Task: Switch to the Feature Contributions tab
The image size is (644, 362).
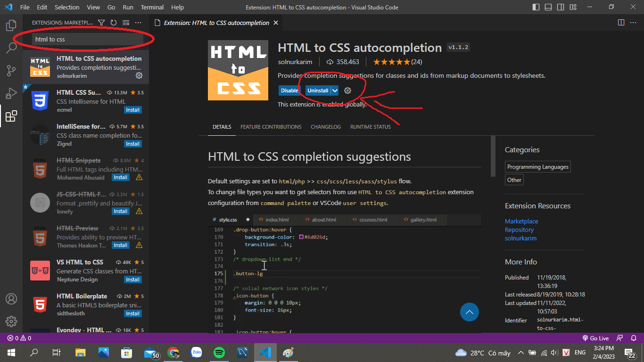Action: pyautogui.click(x=271, y=127)
